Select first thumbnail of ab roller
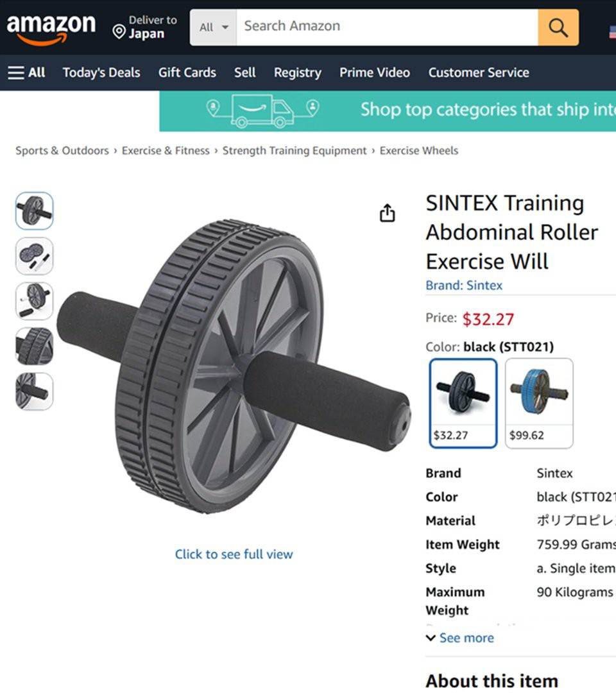Screen dimensions: 616x693 point(35,211)
